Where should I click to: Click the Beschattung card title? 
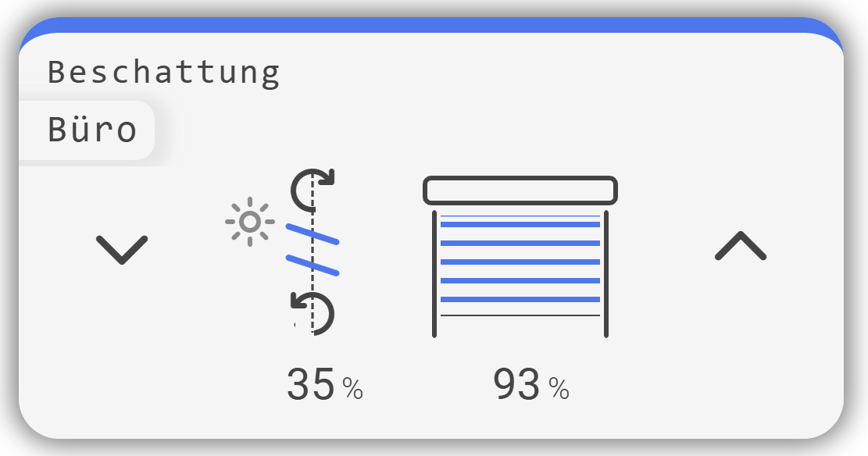163,72
